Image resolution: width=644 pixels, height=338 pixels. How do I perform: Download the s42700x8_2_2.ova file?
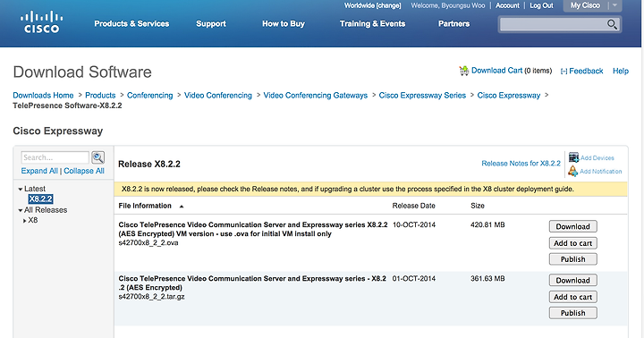(573, 226)
